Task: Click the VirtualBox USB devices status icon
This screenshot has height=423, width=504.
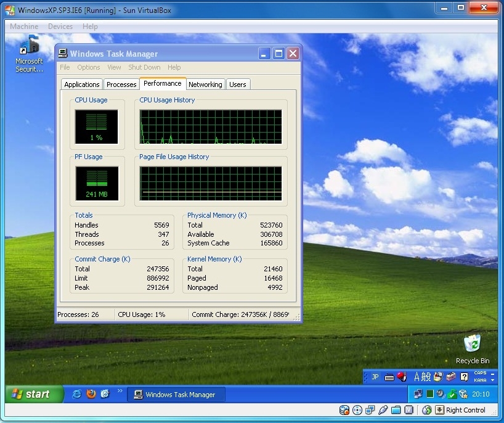Action: (x=383, y=410)
